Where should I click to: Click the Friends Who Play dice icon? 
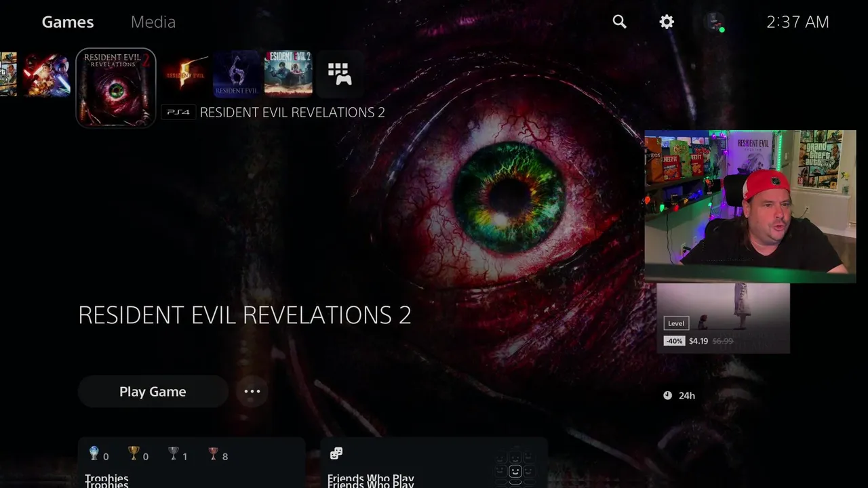[336, 453]
